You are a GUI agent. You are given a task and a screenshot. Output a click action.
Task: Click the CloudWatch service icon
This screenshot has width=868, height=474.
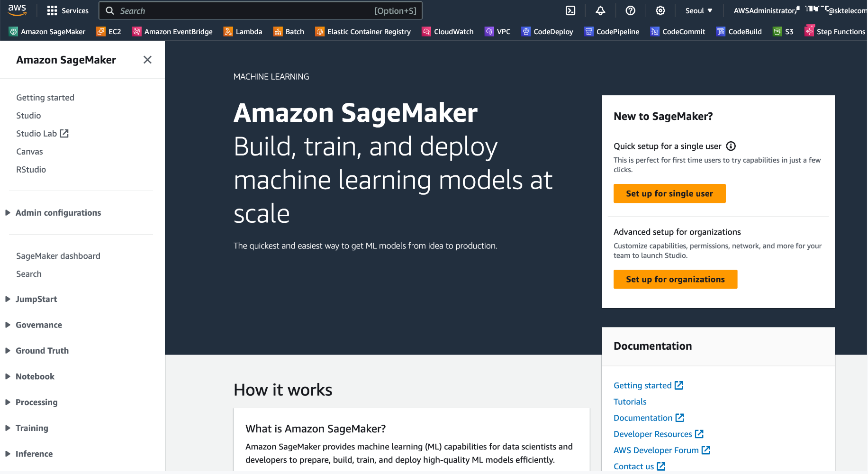426,31
